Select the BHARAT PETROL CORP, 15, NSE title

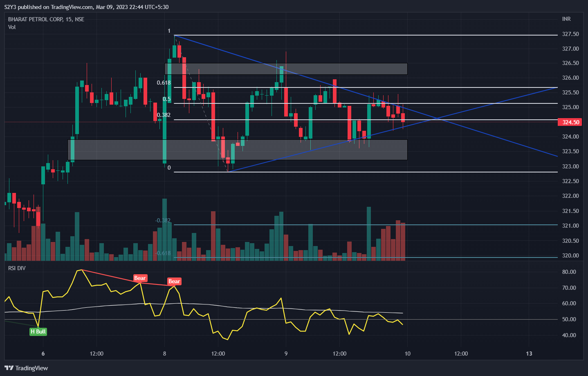pyautogui.click(x=46, y=19)
